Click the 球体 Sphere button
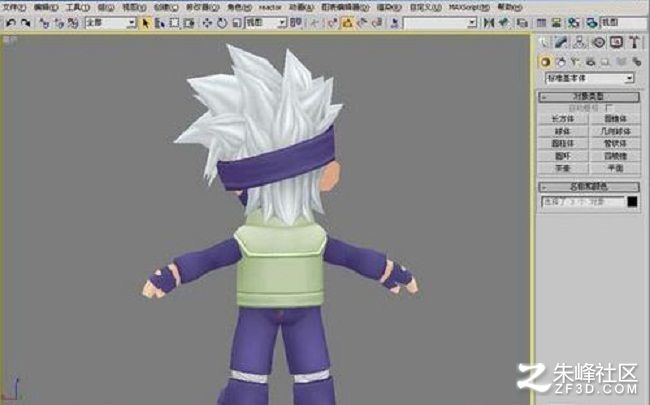The image size is (650, 405). coord(563,131)
